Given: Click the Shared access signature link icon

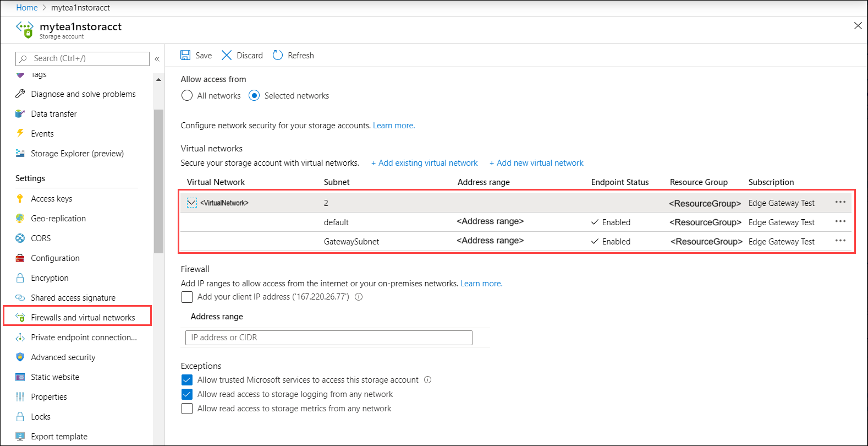Looking at the screenshot, I should click(20, 297).
